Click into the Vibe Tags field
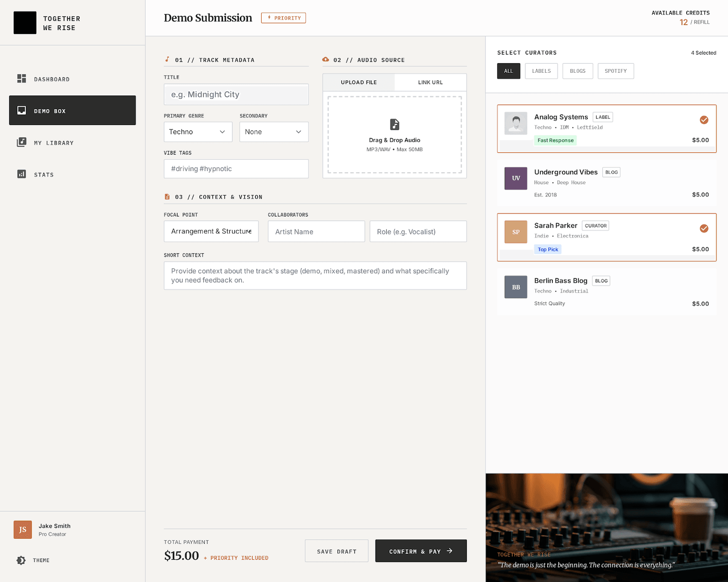 [236, 169]
